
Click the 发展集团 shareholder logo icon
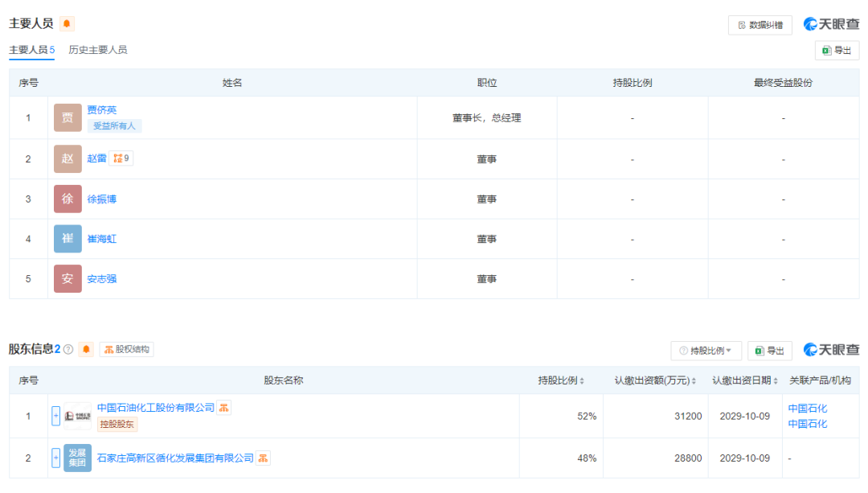[x=77, y=458]
